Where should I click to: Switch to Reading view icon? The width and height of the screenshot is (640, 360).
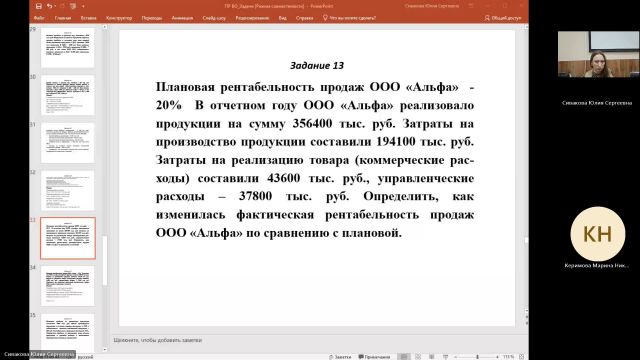(431, 357)
